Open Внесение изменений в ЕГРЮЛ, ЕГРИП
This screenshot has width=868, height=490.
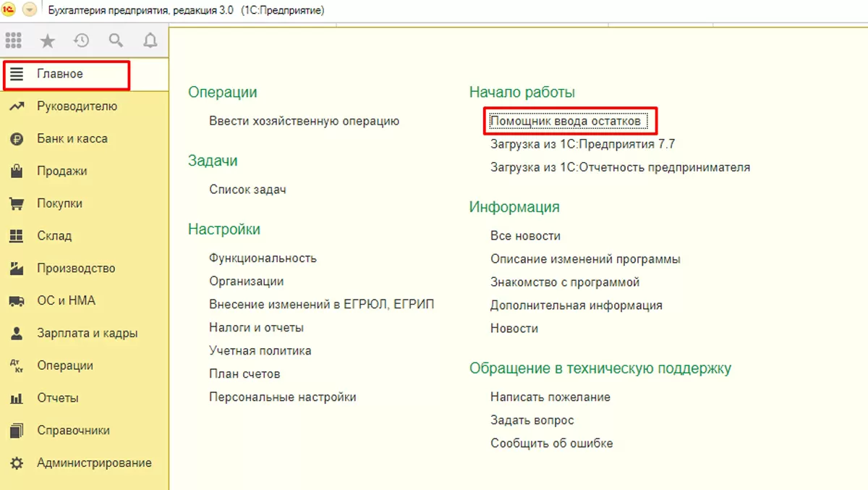pyautogui.click(x=322, y=305)
